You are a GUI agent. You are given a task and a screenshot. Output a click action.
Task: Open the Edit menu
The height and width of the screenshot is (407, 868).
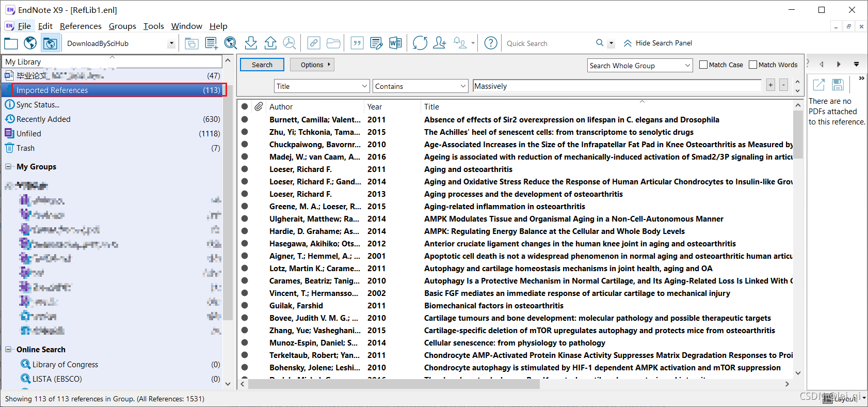pos(45,26)
